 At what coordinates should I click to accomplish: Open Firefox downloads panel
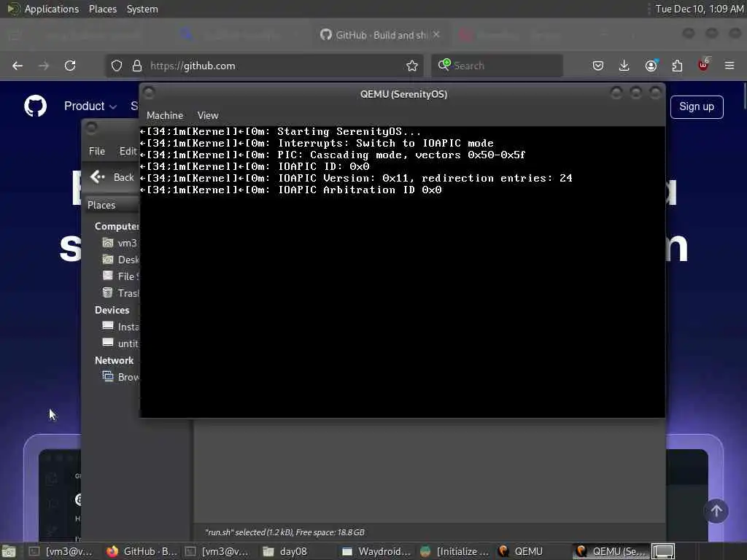(x=624, y=66)
